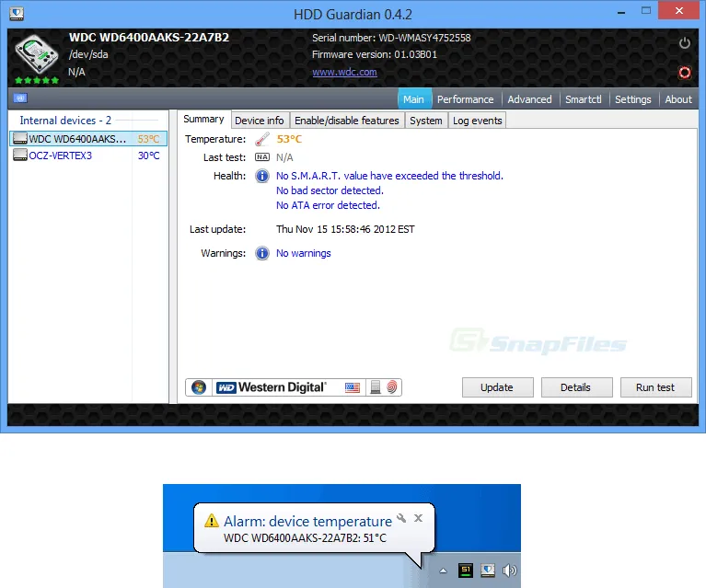Click the small blue icon below the drive image
Image resolution: width=706 pixels, height=588 pixels.
(20, 98)
